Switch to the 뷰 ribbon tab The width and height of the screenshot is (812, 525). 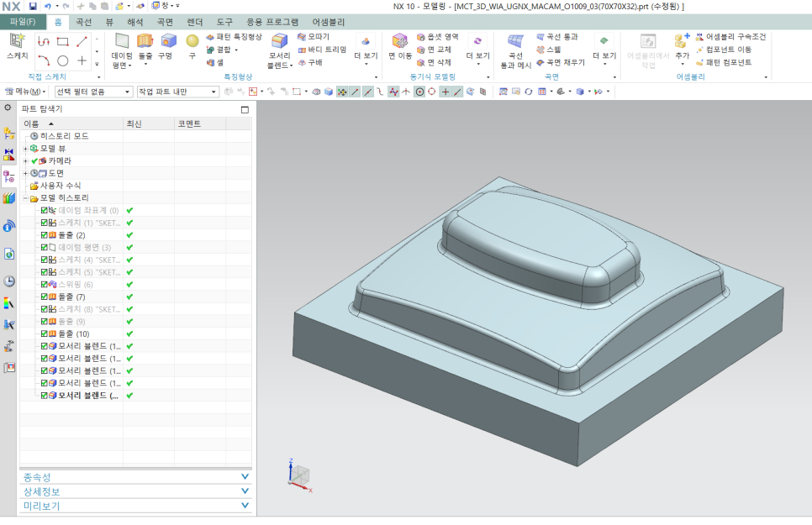[x=109, y=22]
